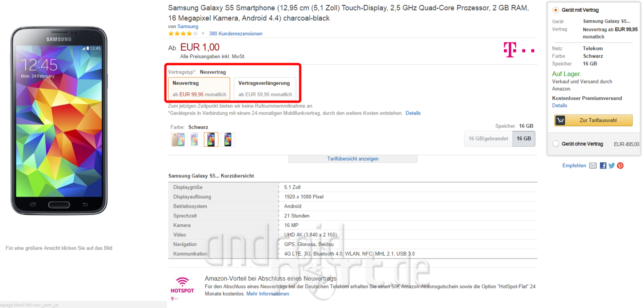The image size is (644, 308).
Task: Choose Neuvertrag contract type option
Action: pos(199,88)
